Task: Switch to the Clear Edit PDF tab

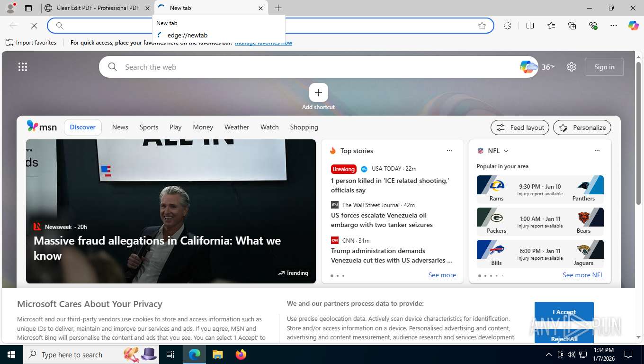Action: (97, 8)
